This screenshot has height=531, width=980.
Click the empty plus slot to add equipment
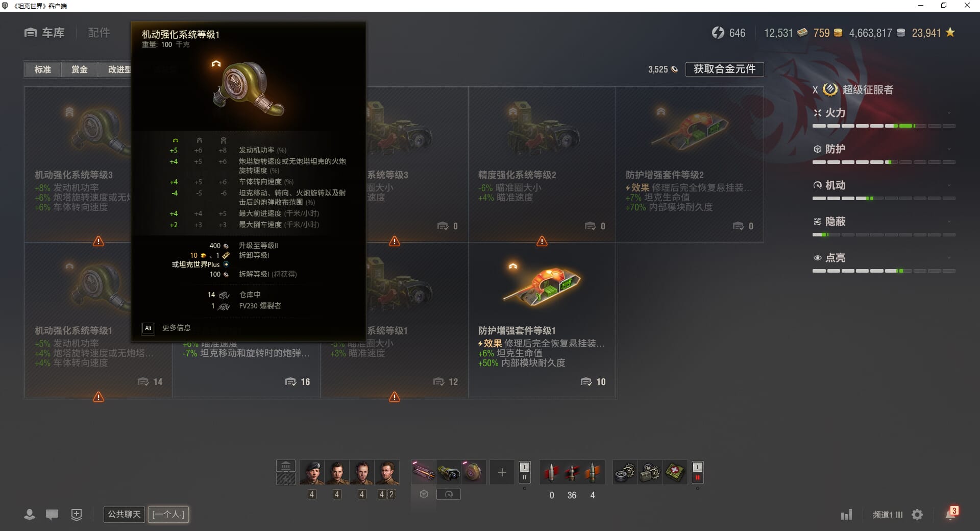[x=502, y=472]
